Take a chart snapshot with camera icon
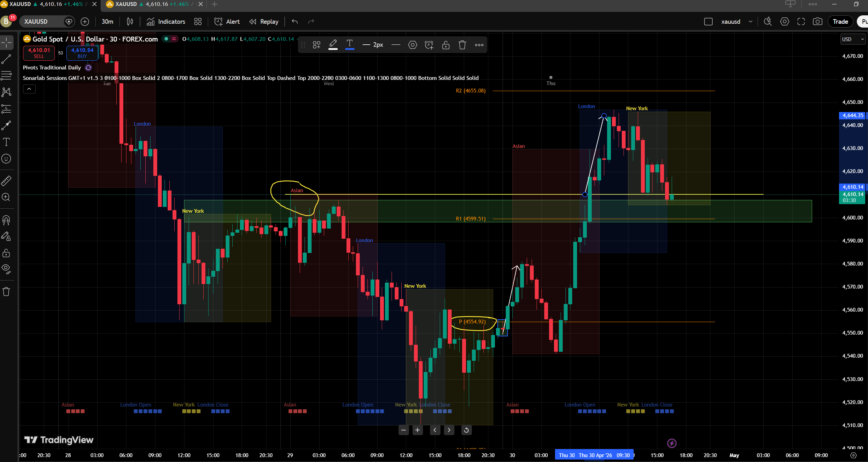 tap(817, 22)
